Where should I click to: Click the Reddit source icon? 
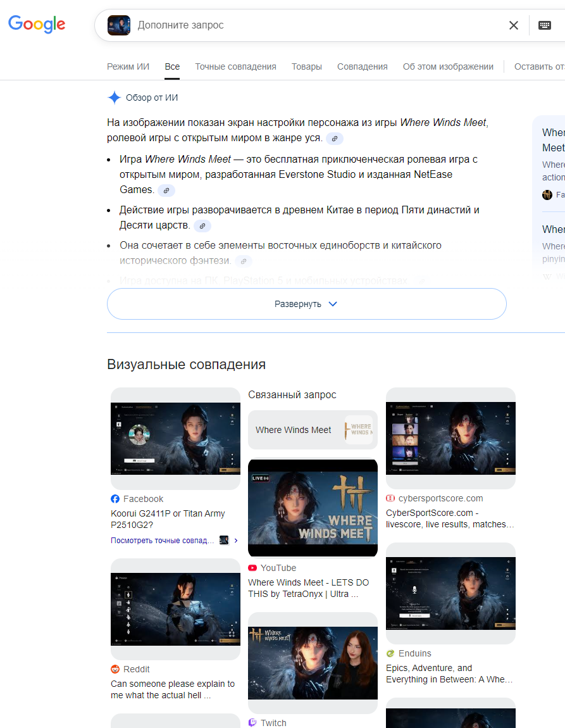(x=115, y=669)
